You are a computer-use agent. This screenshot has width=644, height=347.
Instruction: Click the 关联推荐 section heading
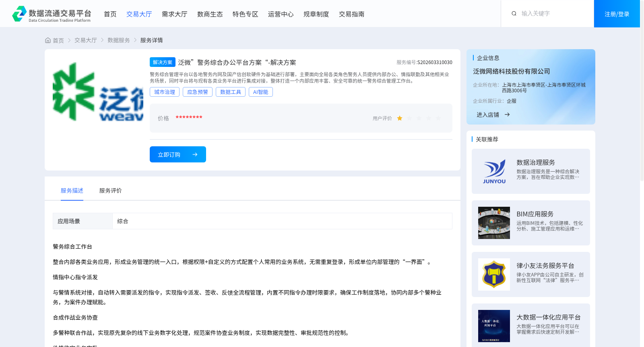tap(487, 139)
